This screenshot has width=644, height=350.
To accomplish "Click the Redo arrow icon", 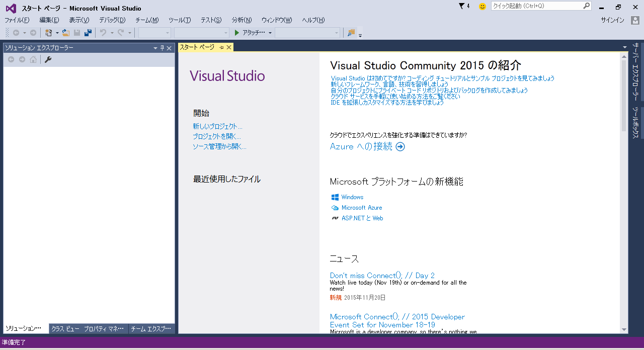I will pyautogui.click(x=121, y=33).
